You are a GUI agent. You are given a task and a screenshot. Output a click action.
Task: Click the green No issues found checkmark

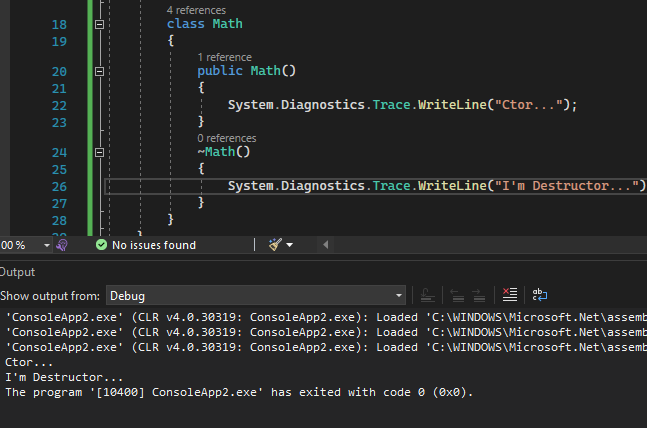[x=101, y=245]
